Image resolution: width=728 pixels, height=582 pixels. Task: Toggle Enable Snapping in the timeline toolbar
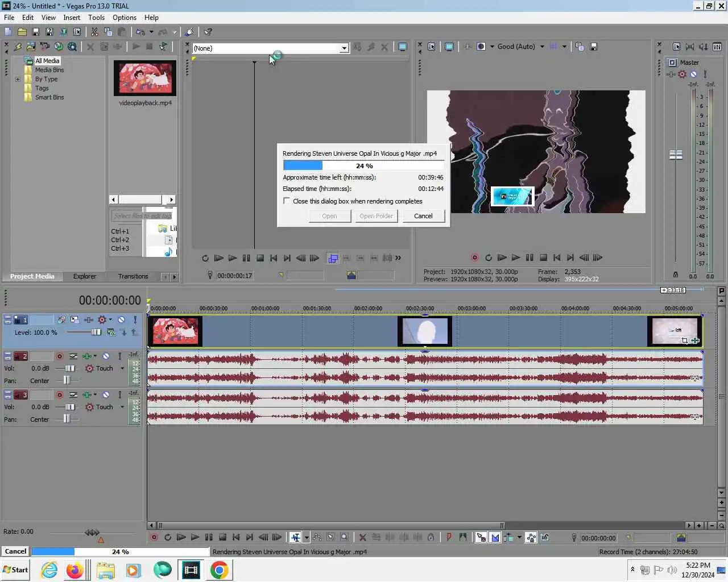pyautogui.click(x=481, y=537)
